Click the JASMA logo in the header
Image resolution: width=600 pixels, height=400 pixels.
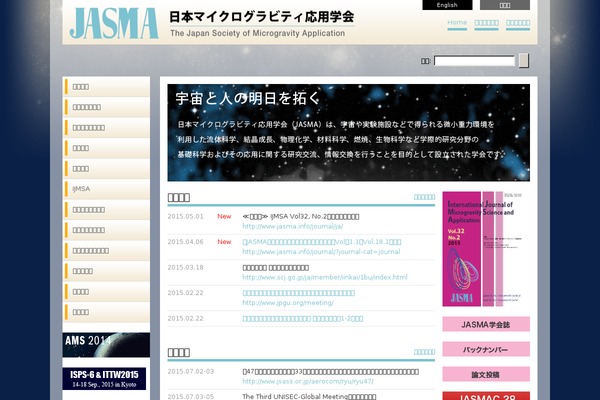(114, 23)
